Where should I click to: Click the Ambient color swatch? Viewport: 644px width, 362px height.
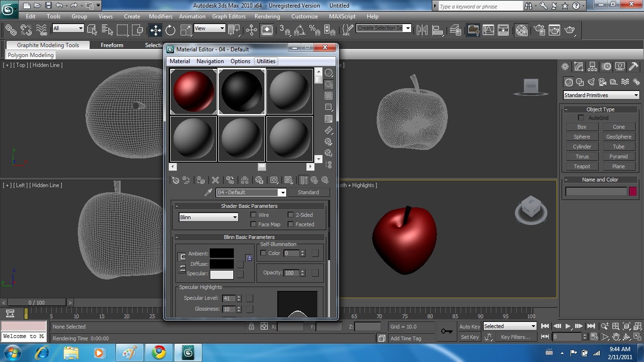pyautogui.click(x=222, y=254)
